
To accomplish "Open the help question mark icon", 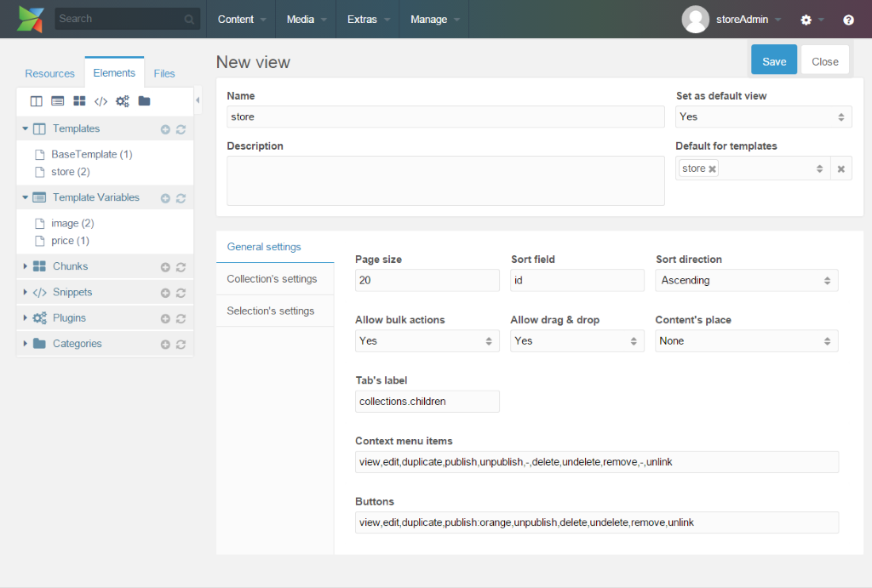I will coord(848,20).
